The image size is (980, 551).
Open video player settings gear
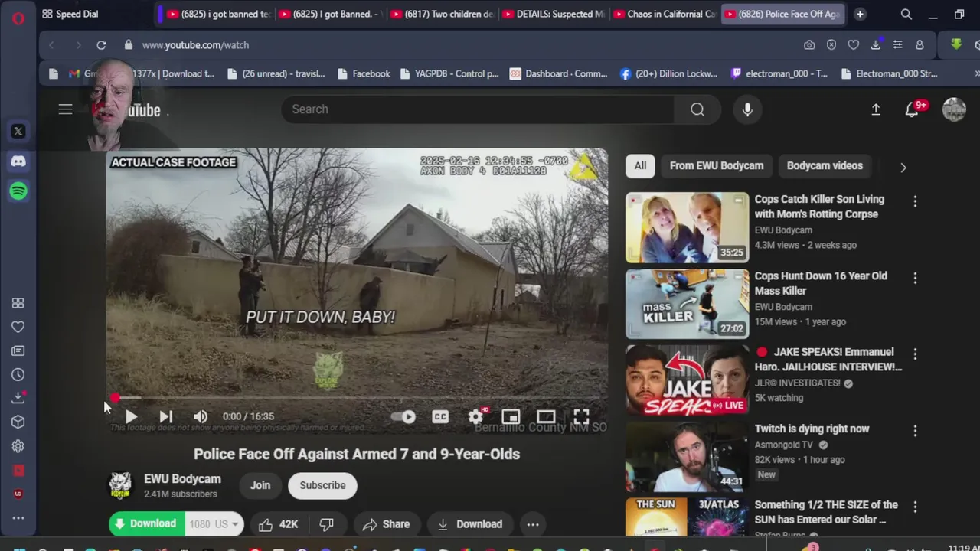pos(475,417)
